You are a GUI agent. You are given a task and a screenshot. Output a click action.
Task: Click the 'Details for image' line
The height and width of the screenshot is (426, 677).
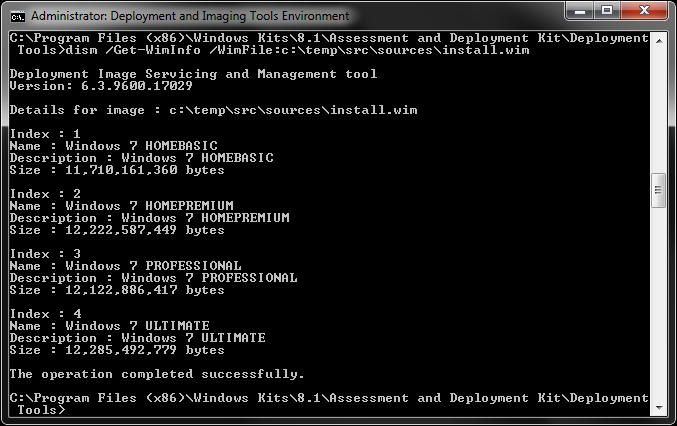[x=212, y=110]
